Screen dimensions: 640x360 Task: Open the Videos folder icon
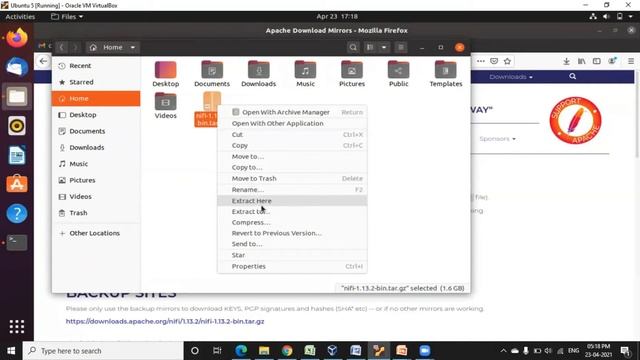tap(165, 106)
